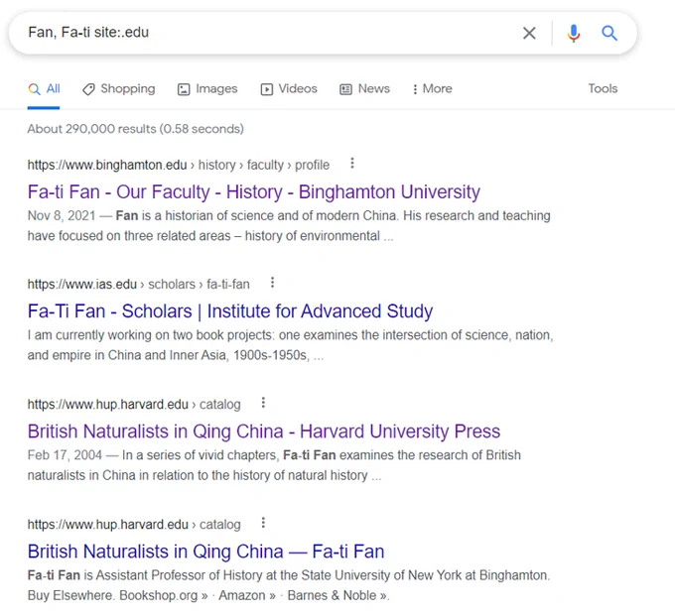The width and height of the screenshot is (675, 616).
Task: Open options for the Harvard University Press result
Action: pyautogui.click(x=263, y=403)
